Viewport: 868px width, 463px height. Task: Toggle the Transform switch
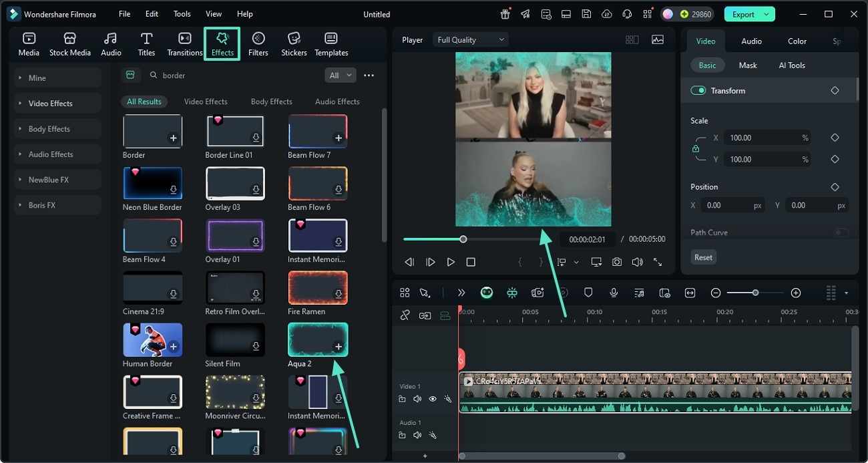[x=698, y=90]
